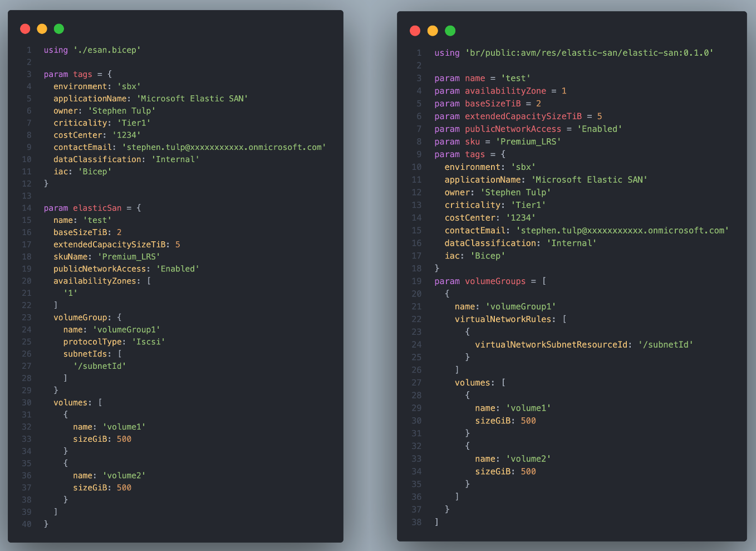Click the green dot on right code window
This screenshot has width=756, height=551.
point(450,31)
